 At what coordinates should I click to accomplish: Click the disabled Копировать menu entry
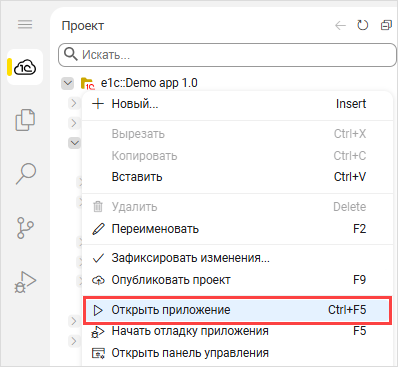coord(237,156)
